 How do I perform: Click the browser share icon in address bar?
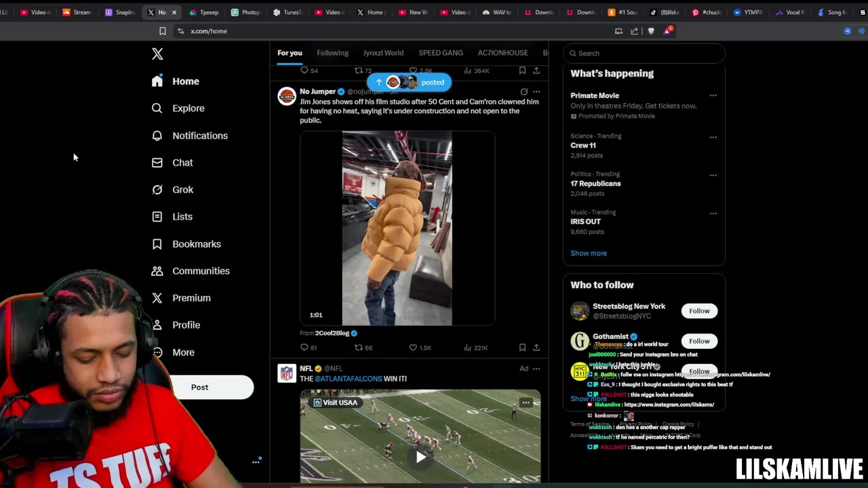point(634,31)
